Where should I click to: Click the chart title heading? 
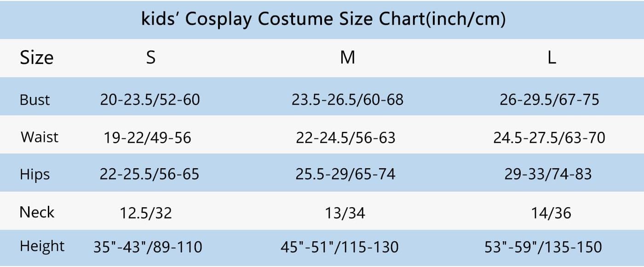click(x=323, y=19)
